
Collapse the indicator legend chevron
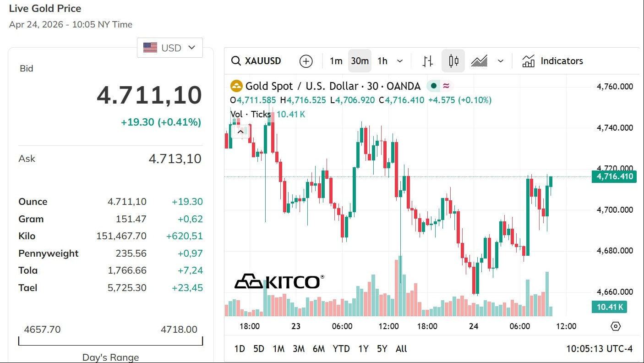[240, 132]
